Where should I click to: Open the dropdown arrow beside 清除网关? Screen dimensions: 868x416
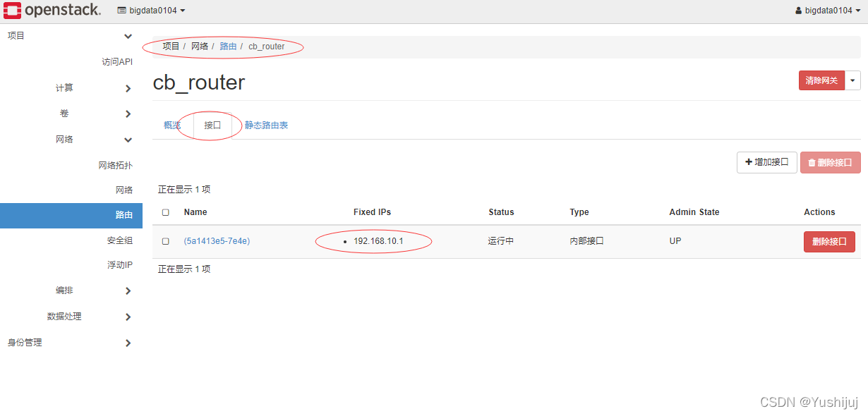point(853,80)
